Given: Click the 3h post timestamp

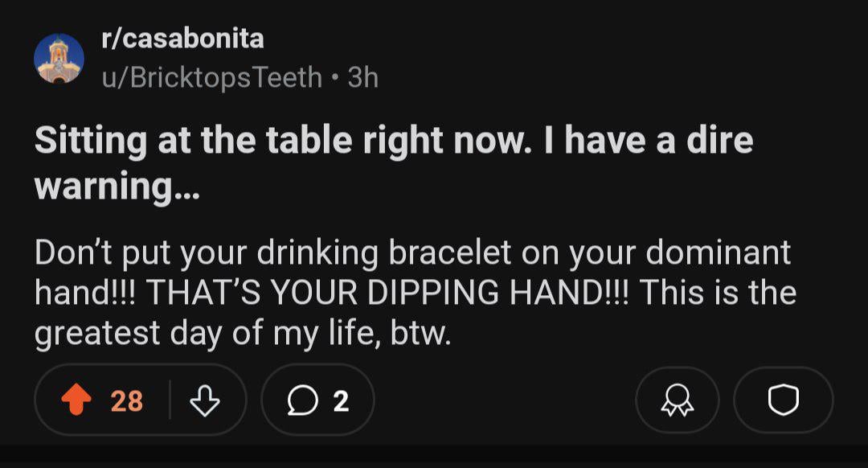Looking at the screenshot, I should [x=362, y=78].
